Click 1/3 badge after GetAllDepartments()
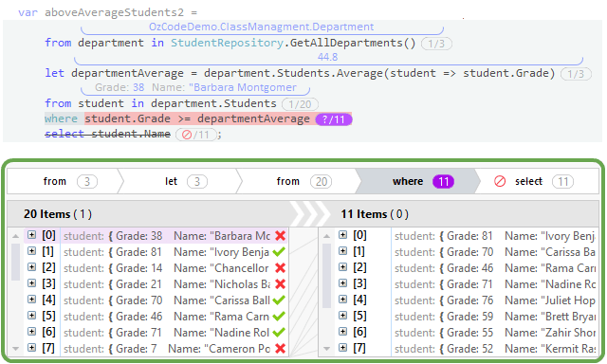Viewport: 607px width, 364px height. [436, 44]
